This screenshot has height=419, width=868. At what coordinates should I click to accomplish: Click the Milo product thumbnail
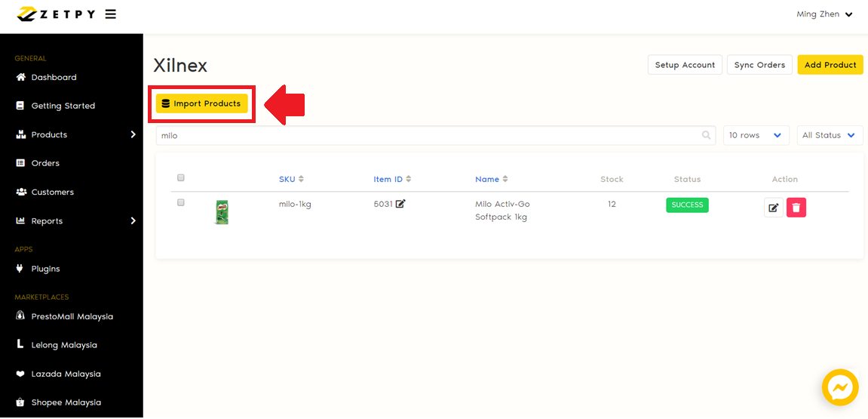click(222, 212)
